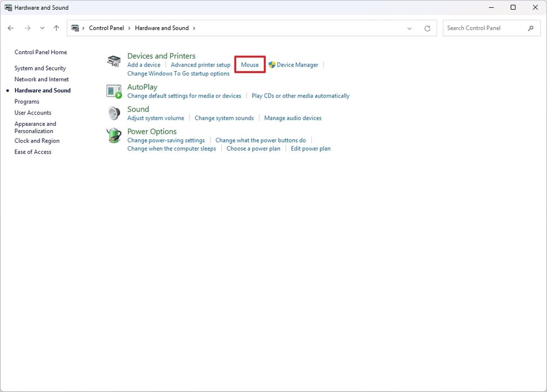
Task: Click the AutoPlay icon
Action: (x=113, y=91)
